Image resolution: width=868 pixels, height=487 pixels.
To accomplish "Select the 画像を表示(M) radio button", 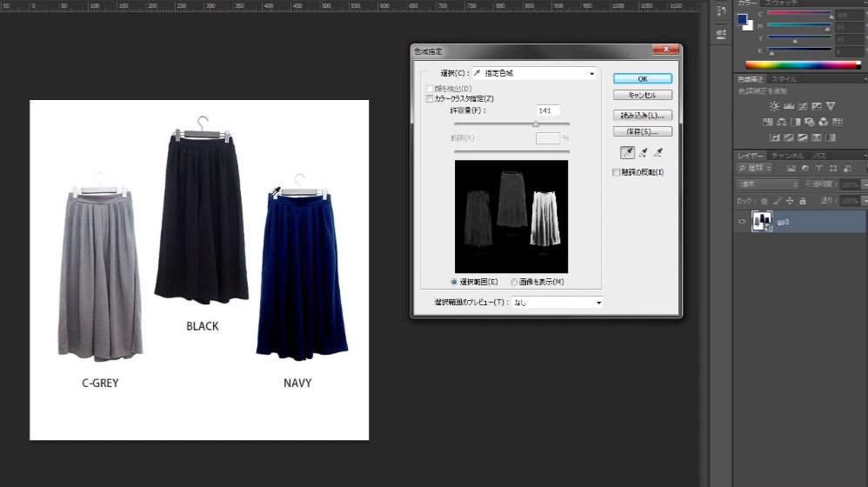I will pyautogui.click(x=514, y=282).
